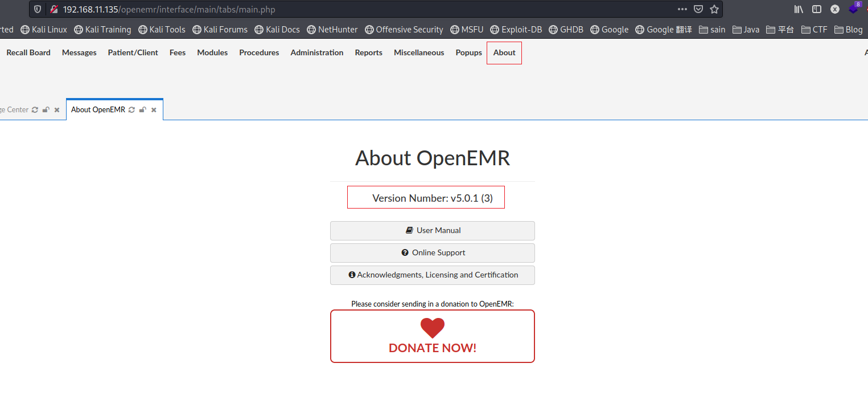Open the Patient/Client menu
Viewport: 868px width, 412px height.
click(133, 52)
